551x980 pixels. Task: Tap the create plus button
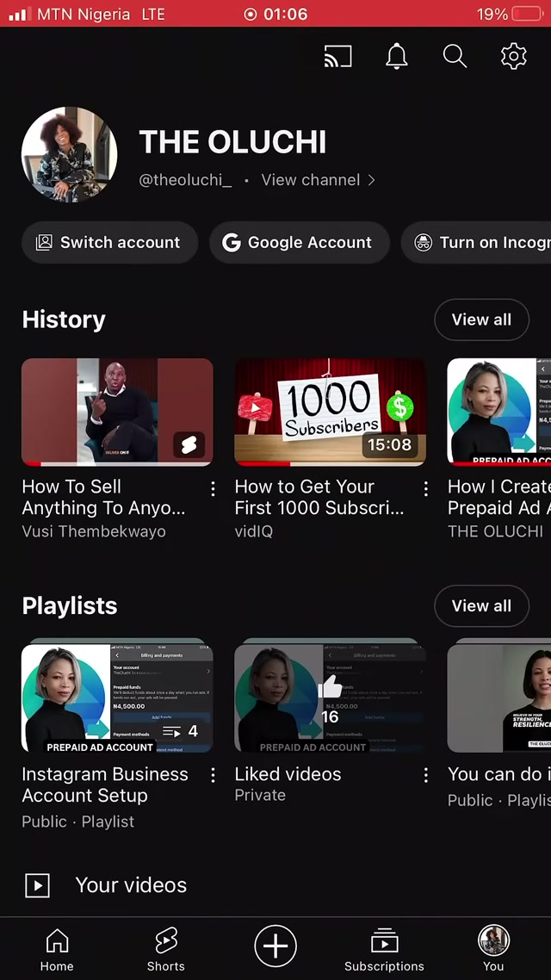point(275,946)
